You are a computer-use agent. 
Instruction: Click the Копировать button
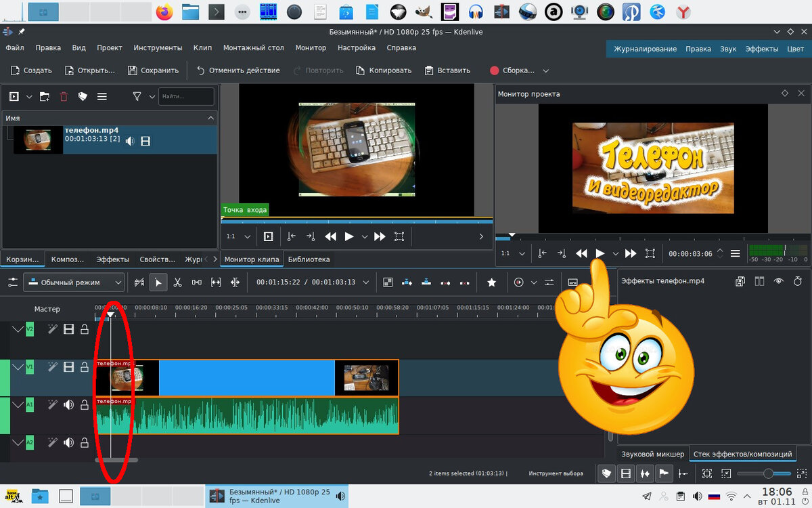pyautogui.click(x=384, y=70)
